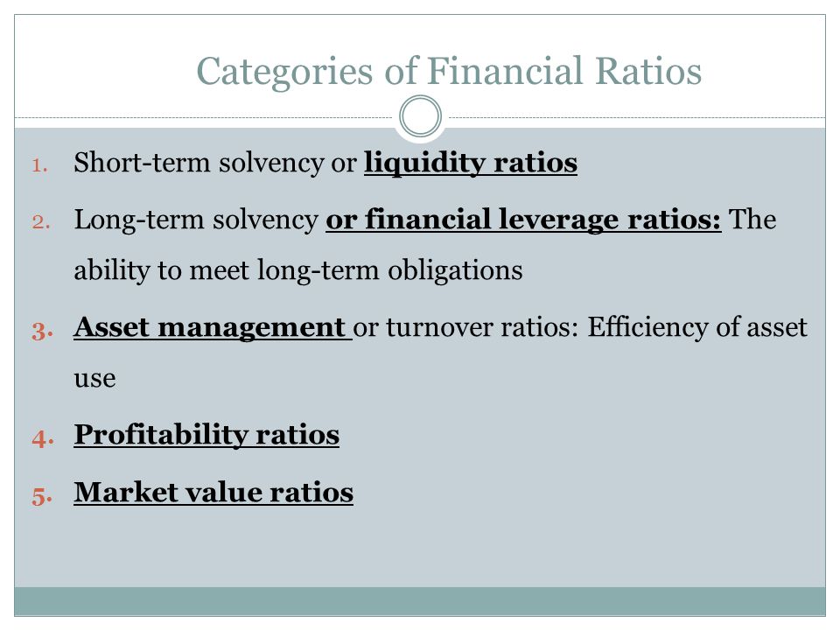Select the underlined 'Market value ratios' text
Image resolution: width=840 pixels, height=630 pixels.
click(213, 492)
